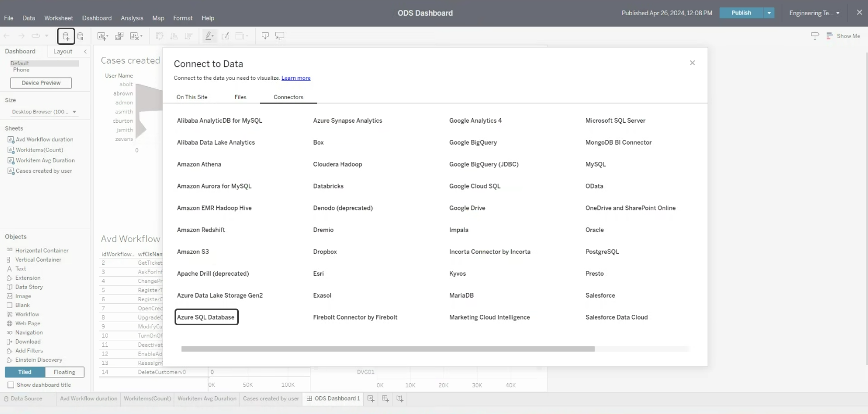Open the Engineering Te... user dropdown
The width and height of the screenshot is (868, 414).
(x=814, y=13)
